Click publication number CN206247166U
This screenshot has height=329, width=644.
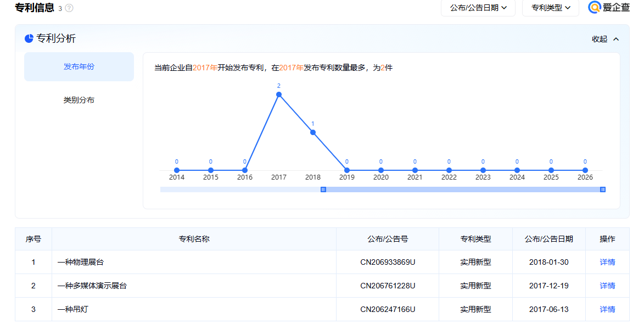[x=388, y=309]
